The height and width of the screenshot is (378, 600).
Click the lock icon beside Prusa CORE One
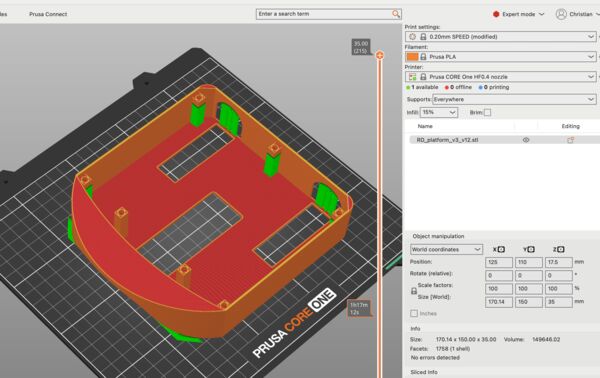coord(423,77)
